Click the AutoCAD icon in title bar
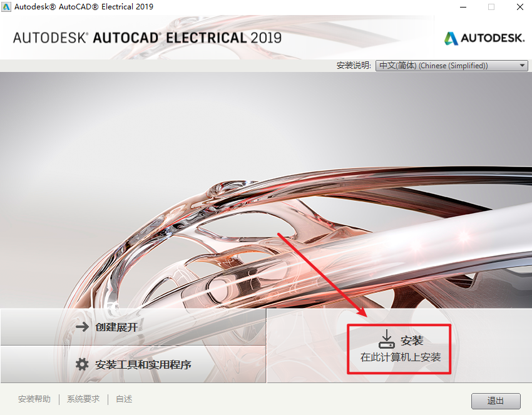 [6, 6]
